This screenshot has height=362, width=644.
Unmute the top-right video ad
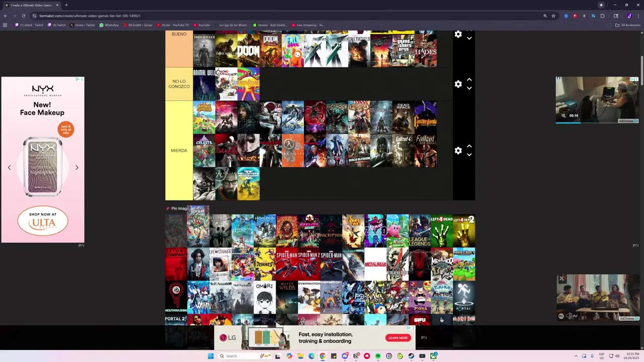click(x=563, y=116)
